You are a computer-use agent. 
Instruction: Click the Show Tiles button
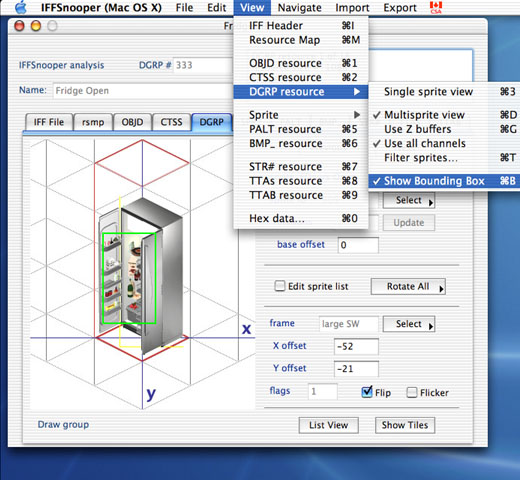(x=405, y=425)
